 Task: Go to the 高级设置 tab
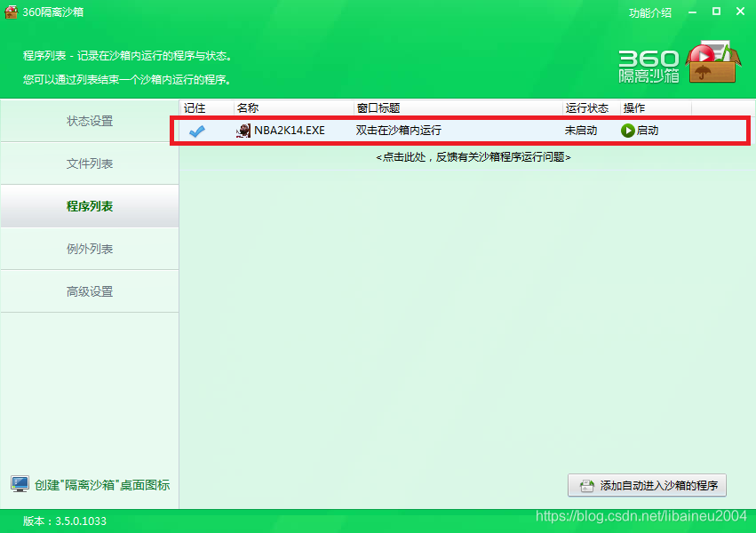(x=90, y=291)
